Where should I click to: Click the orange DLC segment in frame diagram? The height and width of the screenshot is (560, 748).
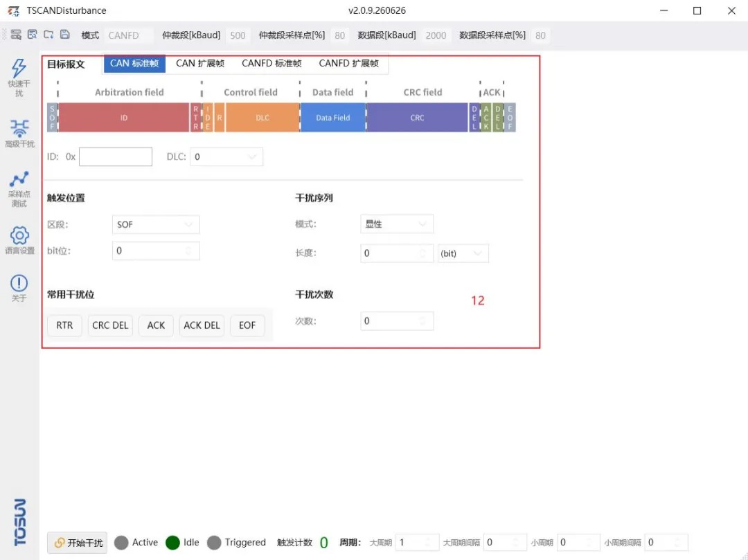(262, 118)
